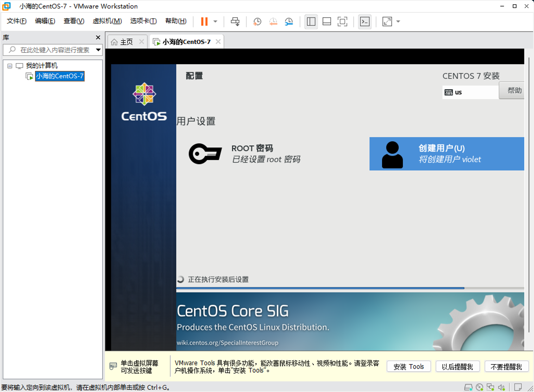Enter full screen mode icon
The image size is (534, 392).
coord(342,22)
